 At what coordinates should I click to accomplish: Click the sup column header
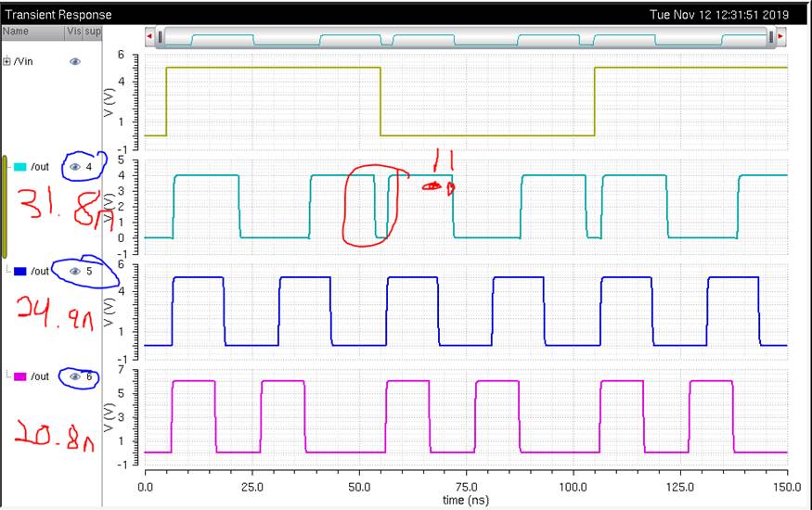click(93, 31)
